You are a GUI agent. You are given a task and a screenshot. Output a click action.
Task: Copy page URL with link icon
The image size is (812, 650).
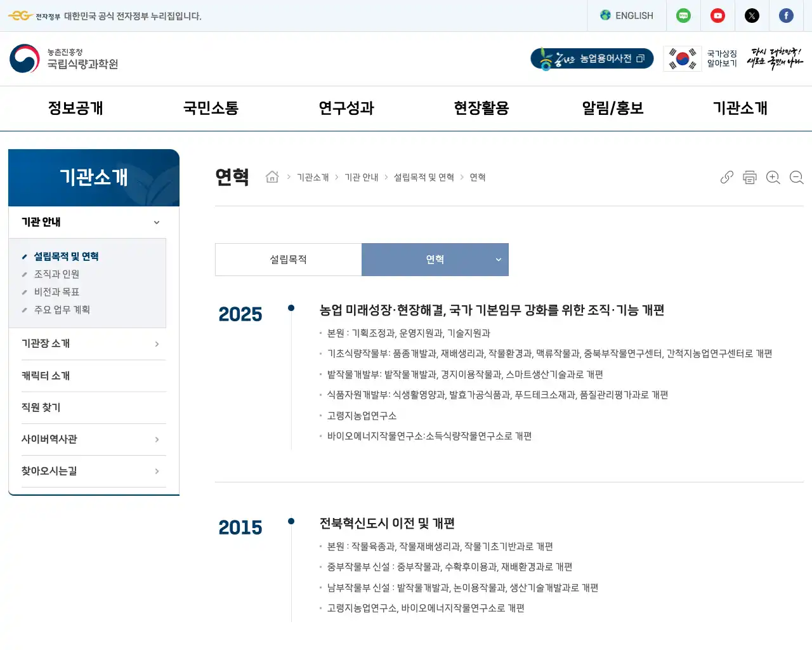[x=726, y=177]
